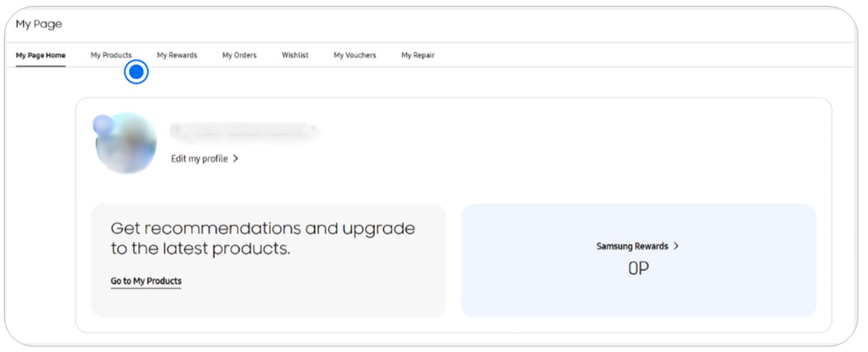Click the small badge on the avatar
The image size is (868, 352).
(102, 125)
